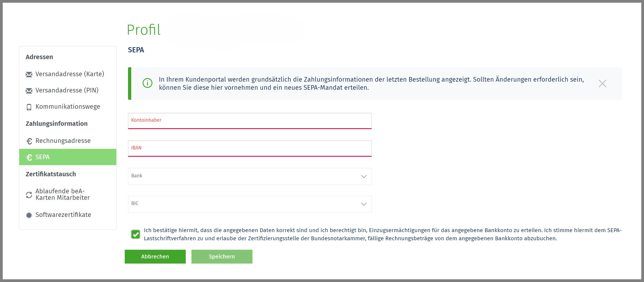Viewport: 644px width, 282px height.
Task: Click envelope icon next to Versandadresse (PIN)
Action: click(x=29, y=91)
